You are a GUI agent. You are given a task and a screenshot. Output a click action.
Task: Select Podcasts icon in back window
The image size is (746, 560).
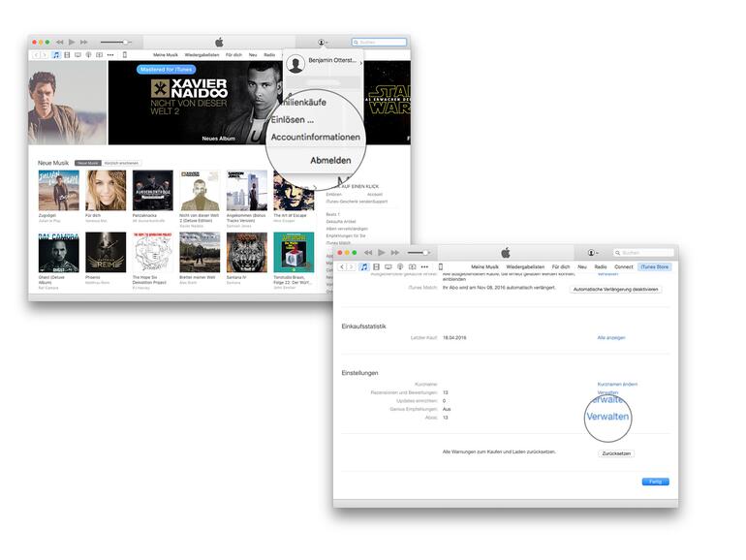tap(88, 55)
